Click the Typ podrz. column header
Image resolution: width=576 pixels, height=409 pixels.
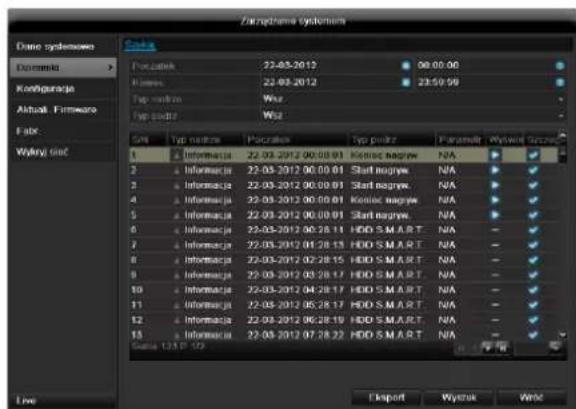pos(391,140)
